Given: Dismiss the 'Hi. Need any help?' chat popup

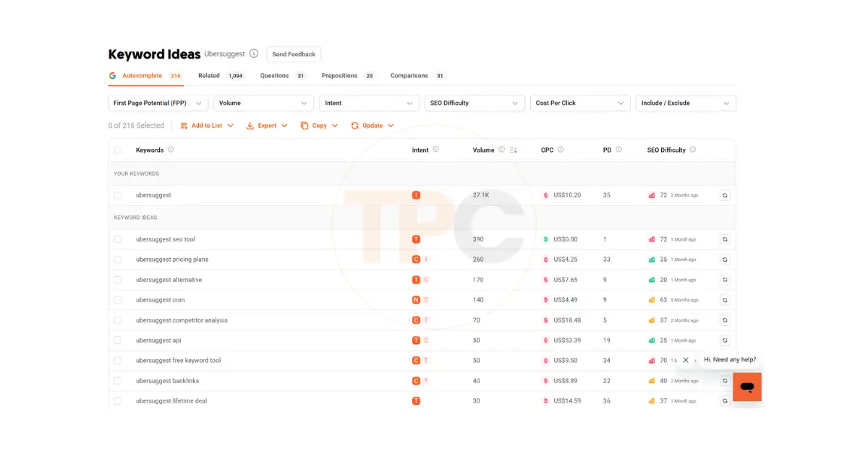Looking at the screenshot, I should pyautogui.click(x=686, y=360).
